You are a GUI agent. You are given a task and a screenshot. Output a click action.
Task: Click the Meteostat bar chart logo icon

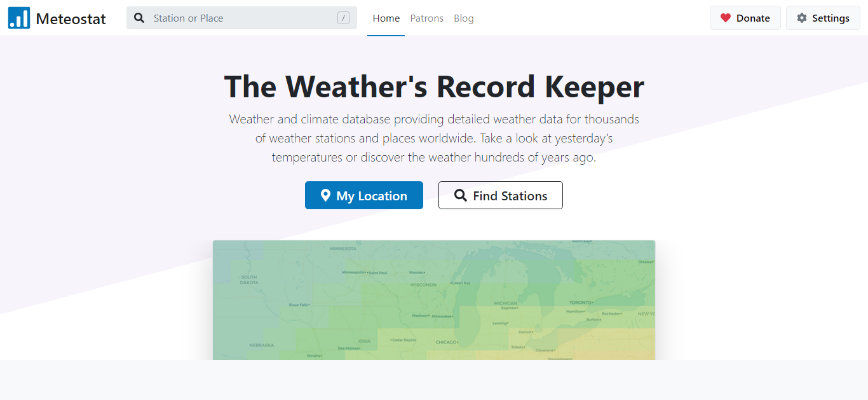[x=18, y=18]
